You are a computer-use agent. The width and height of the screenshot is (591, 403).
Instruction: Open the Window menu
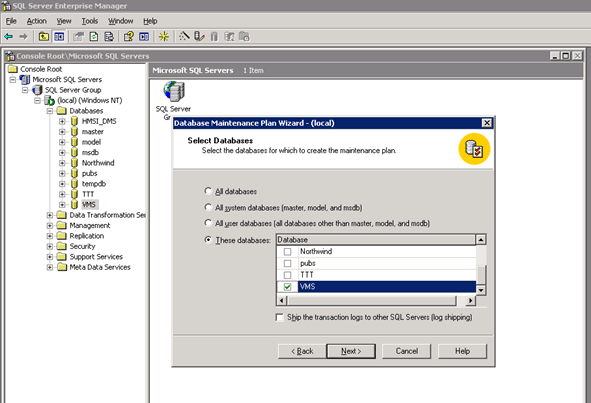pyautogui.click(x=121, y=21)
